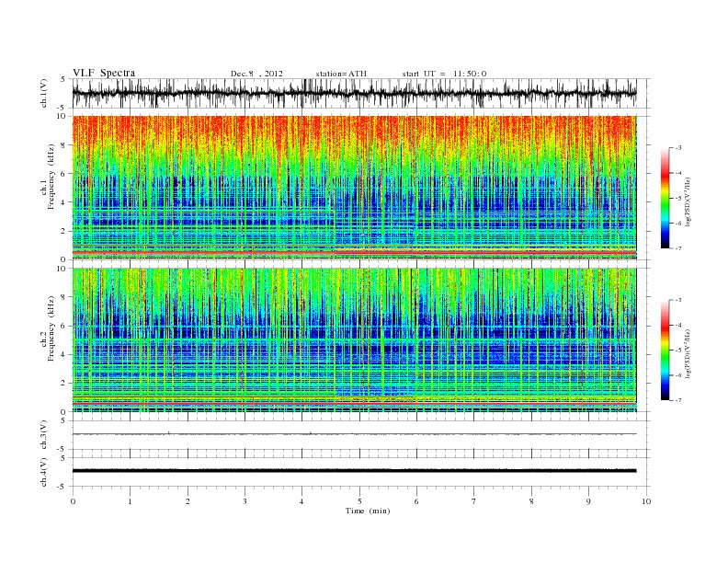Click inside the ch.1 spectrogram panel
This screenshot has height=563, width=728.
354,188
